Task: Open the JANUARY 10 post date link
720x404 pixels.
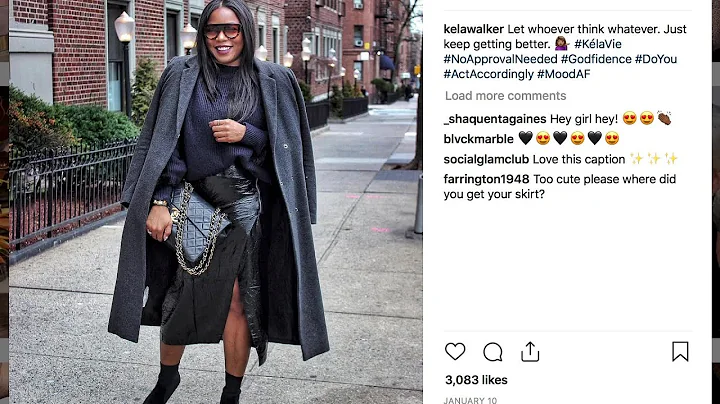Action: [x=470, y=400]
